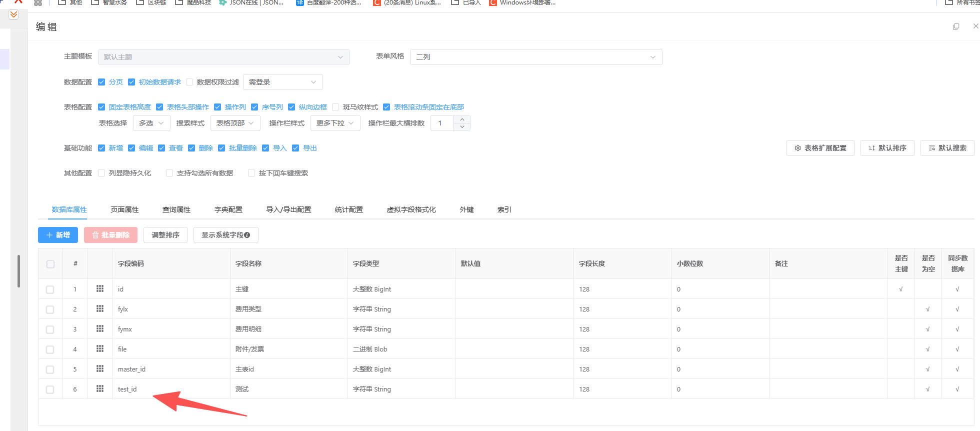
Task: Click drag handle icon for file row
Action: (100, 348)
